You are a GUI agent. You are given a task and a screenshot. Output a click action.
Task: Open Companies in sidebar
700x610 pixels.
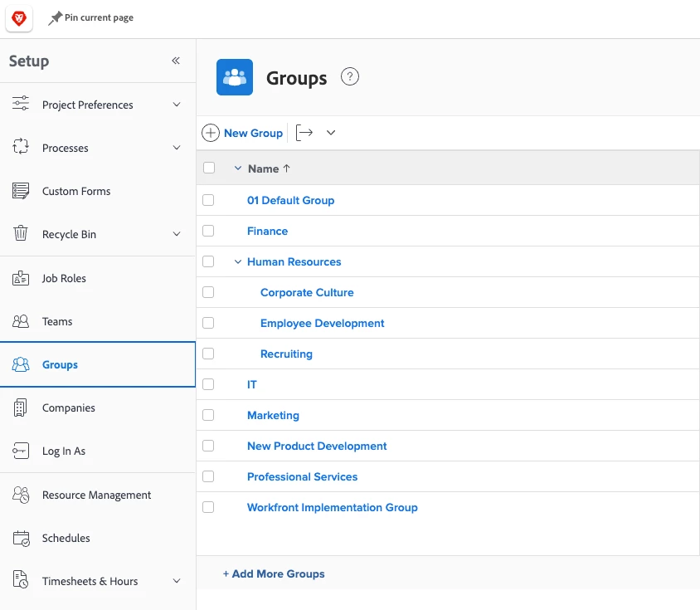(x=98, y=407)
